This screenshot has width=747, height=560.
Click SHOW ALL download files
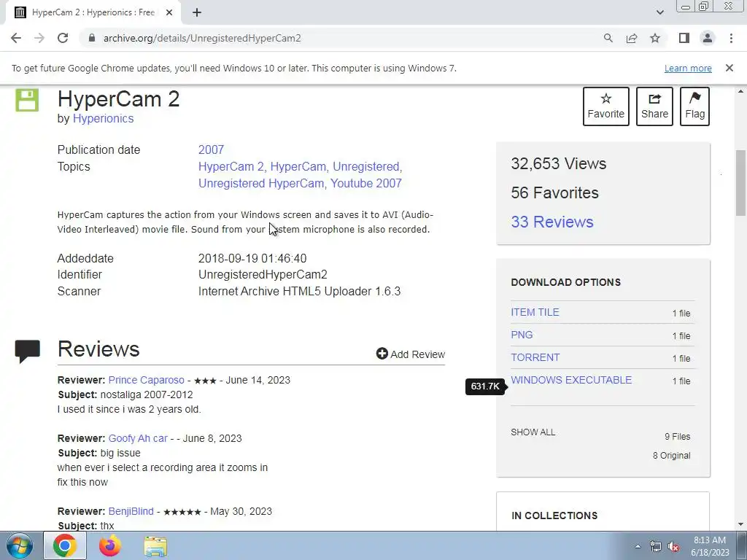533,432
